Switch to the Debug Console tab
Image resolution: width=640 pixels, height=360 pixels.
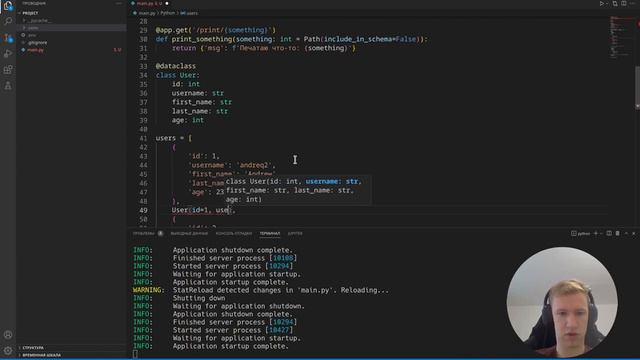pos(234,233)
